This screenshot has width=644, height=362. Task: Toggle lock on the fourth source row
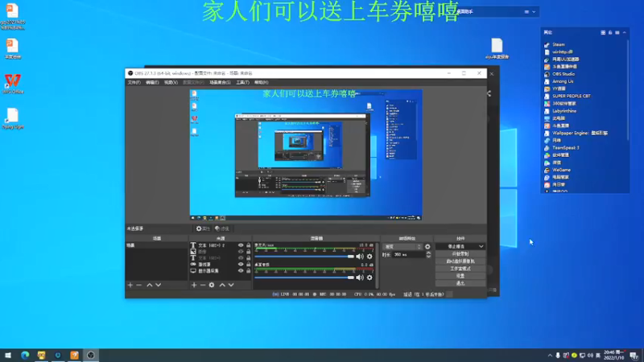point(248,265)
